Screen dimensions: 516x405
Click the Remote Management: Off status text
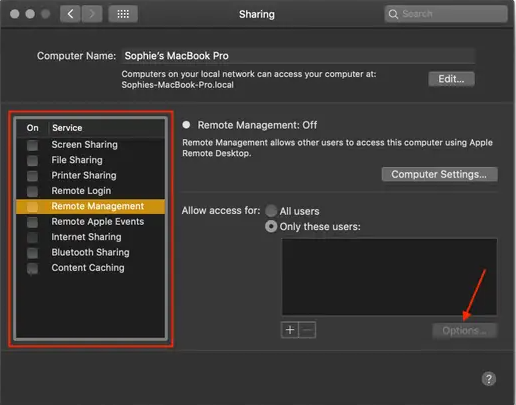tap(257, 125)
